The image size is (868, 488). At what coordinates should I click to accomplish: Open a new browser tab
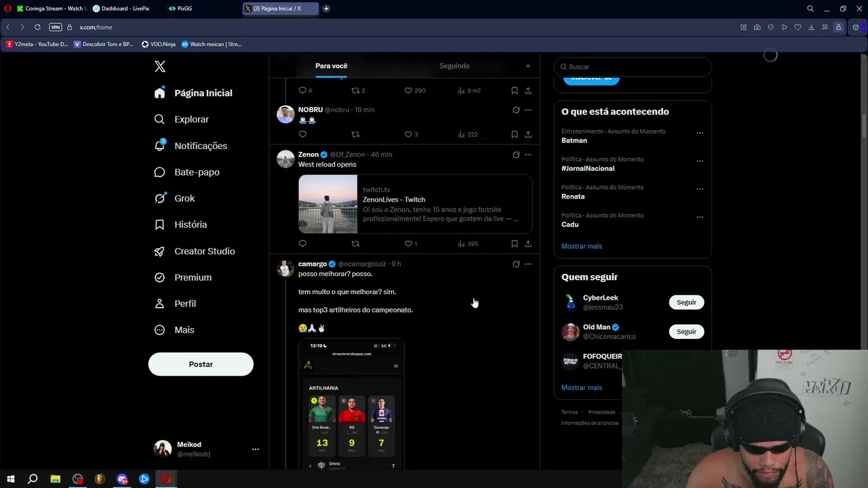coord(326,9)
